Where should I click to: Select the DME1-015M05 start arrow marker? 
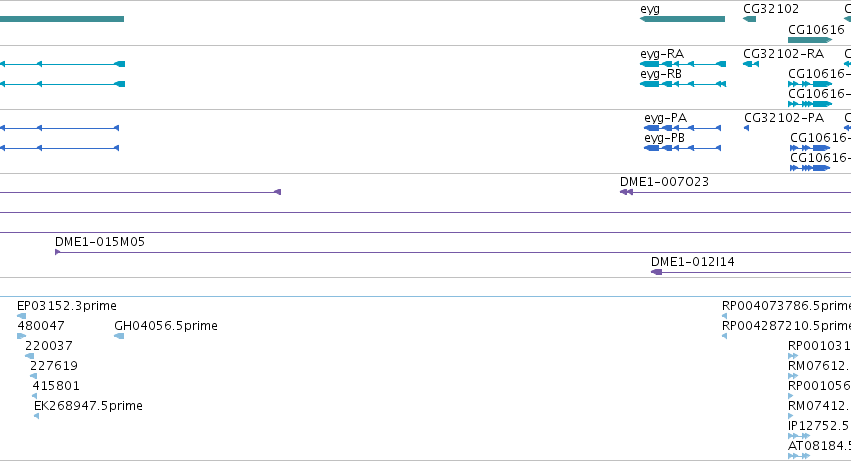(58, 252)
